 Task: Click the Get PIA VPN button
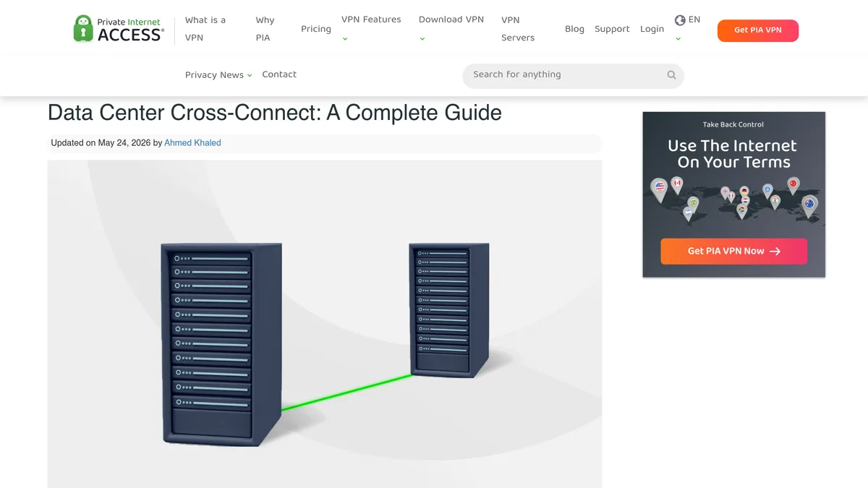pyautogui.click(x=758, y=30)
